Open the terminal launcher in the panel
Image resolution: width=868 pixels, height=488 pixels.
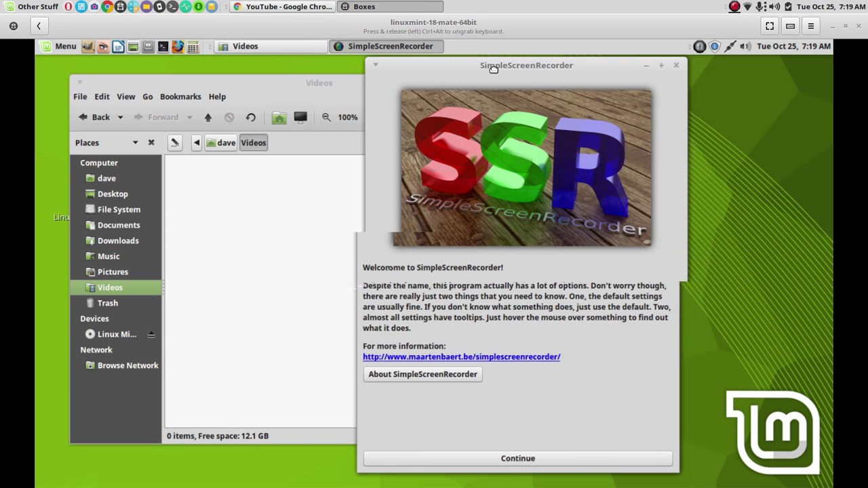click(x=163, y=47)
